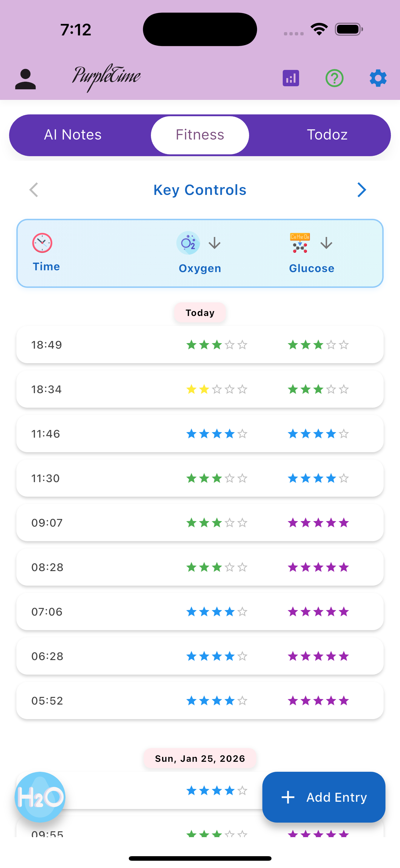
Task: Tap the Add Entry button
Action: [324, 797]
